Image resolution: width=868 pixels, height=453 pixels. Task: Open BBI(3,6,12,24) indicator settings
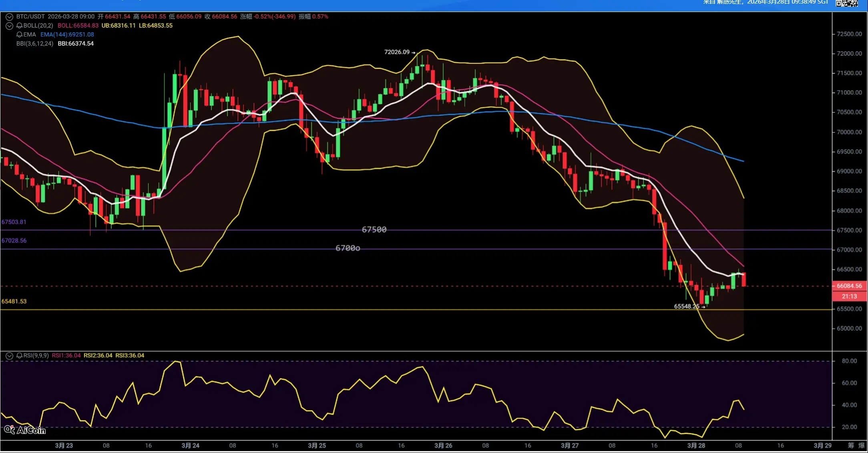click(x=35, y=44)
